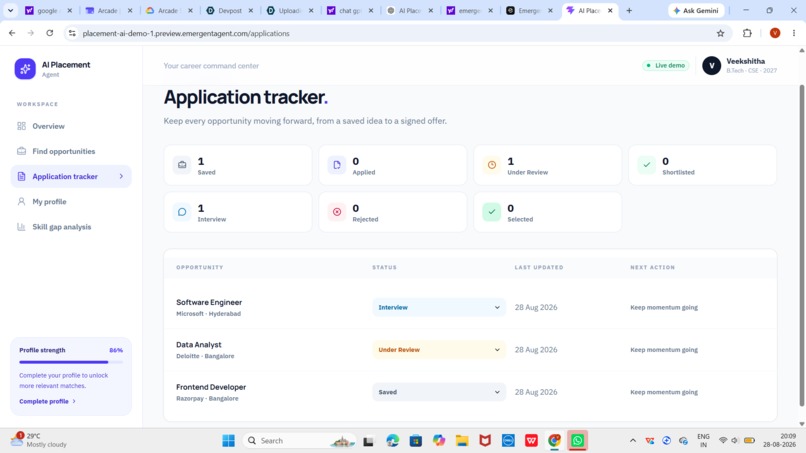Open the tab search dropdown arrow
Viewport: 806px width, 453px height.
[x=10, y=10]
